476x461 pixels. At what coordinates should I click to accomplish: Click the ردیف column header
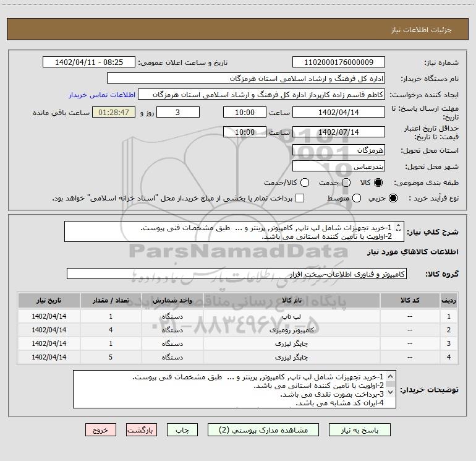448,300
